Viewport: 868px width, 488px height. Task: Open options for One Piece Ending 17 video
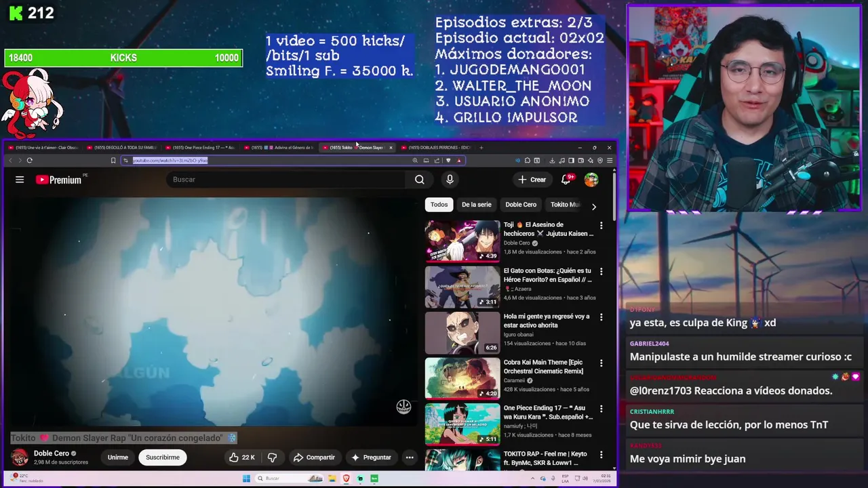coord(601,409)
